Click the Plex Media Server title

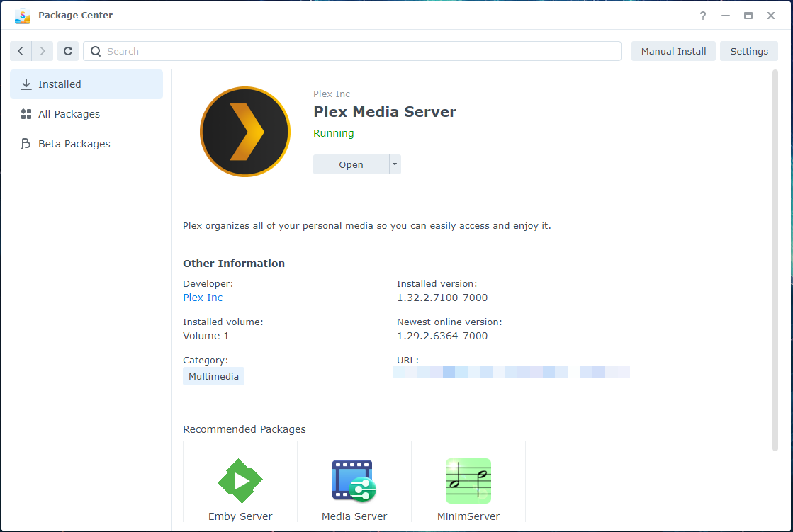[x=384, y=111]
